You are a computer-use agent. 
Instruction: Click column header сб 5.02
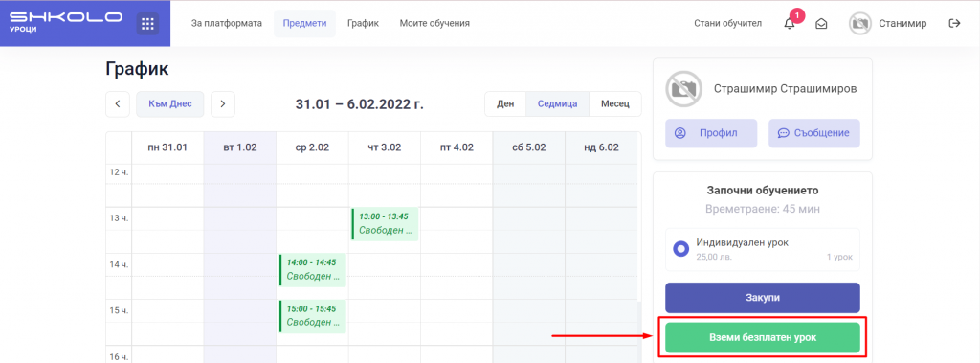(x=528, y=147)
